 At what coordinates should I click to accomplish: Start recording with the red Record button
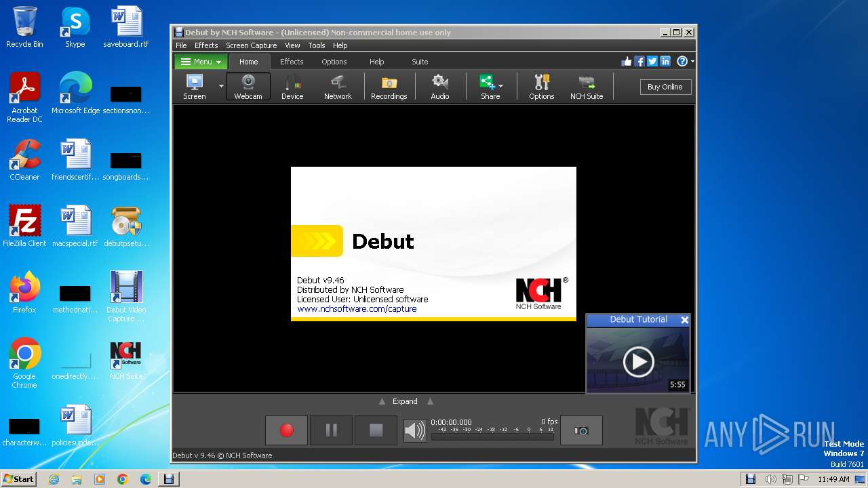287,430
